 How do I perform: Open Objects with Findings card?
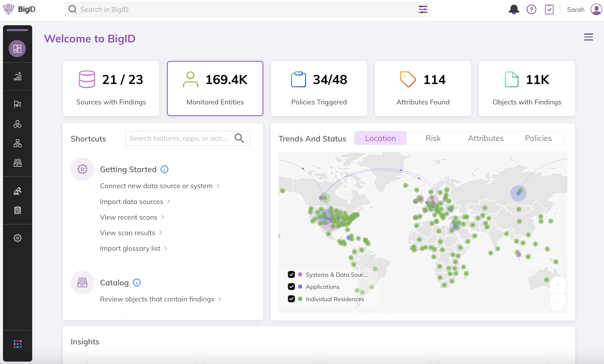click(x=527, y=89)
